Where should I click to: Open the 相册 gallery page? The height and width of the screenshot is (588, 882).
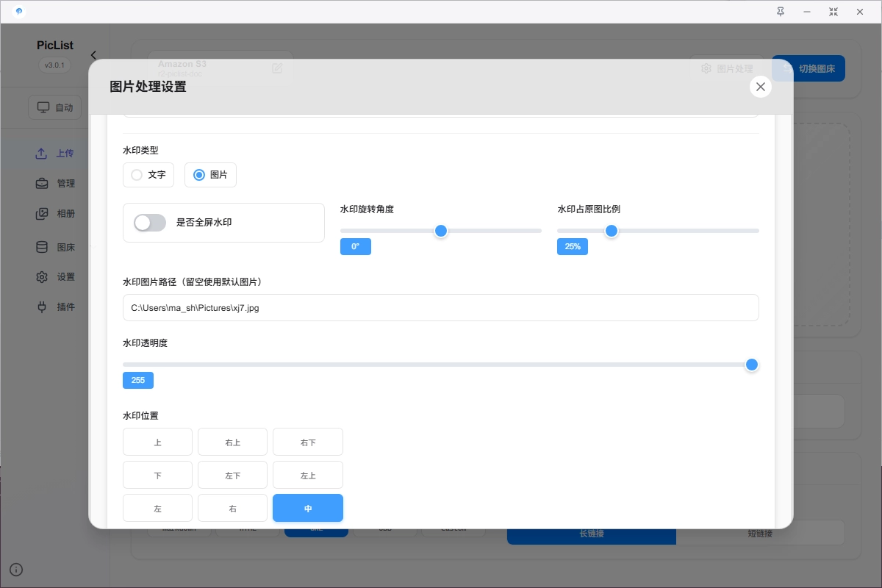(x=55, y=214)
